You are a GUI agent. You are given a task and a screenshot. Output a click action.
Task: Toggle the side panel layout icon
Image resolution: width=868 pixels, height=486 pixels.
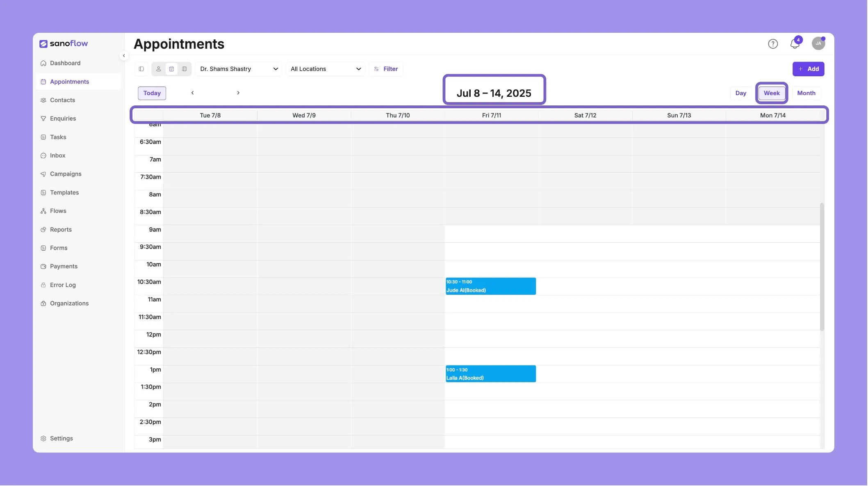[x=141, y=69]
